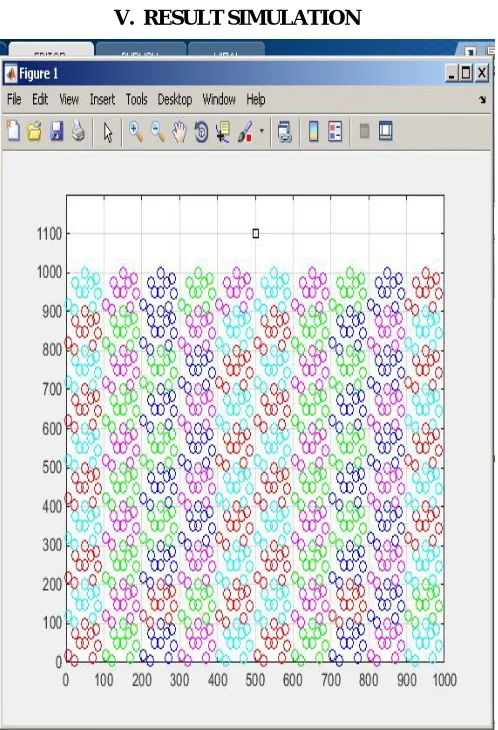This screenshot has width=498, height=730.
Task: Click the 1100 y-axis tick label
Action: [x=49, y=234]
